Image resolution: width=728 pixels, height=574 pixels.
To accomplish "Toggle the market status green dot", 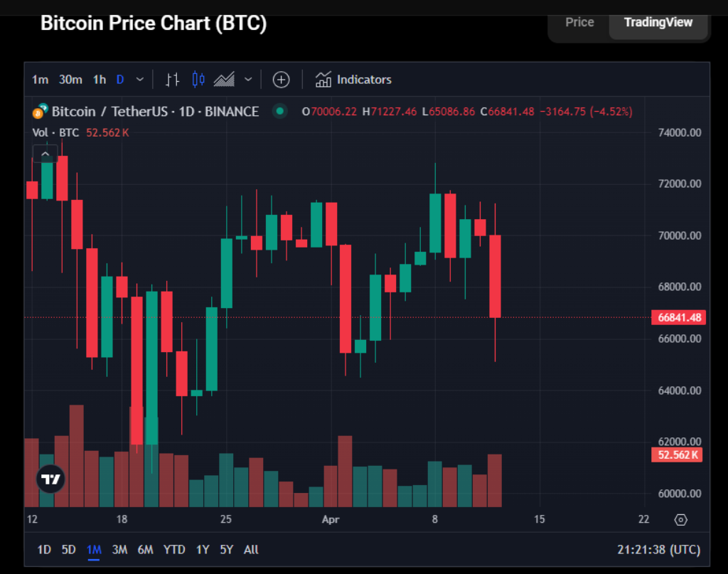I will (x=279, y=111).
